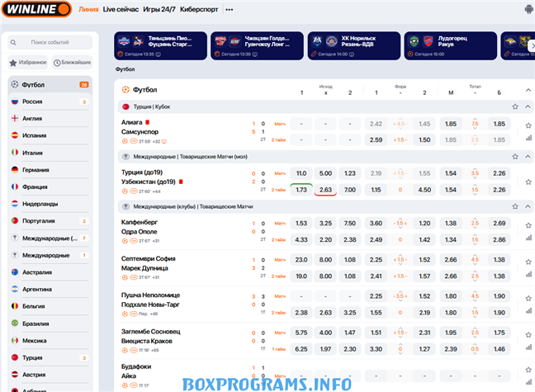Image resolution: width=535 pixels, height=392 pixels.
Task: Click the Ближайшие clock icon in sidebar
Action: pyautogui.click(x=57, y=63)
